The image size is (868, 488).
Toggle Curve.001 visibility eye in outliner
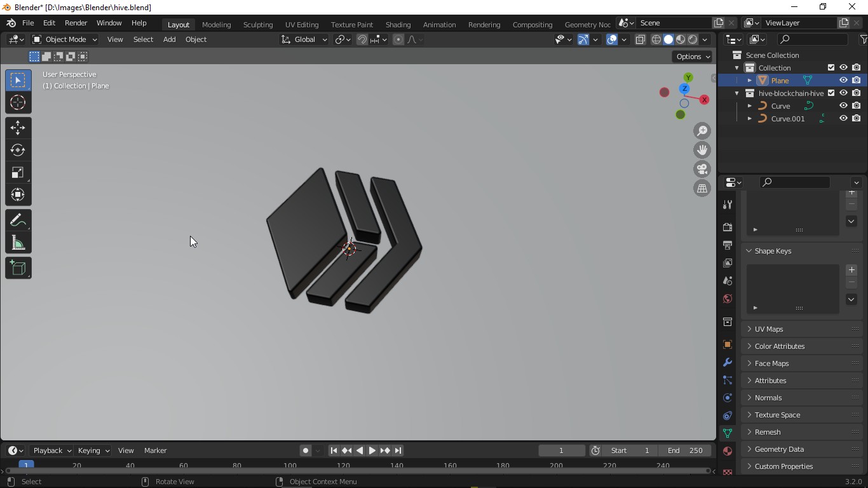(843, 119)
